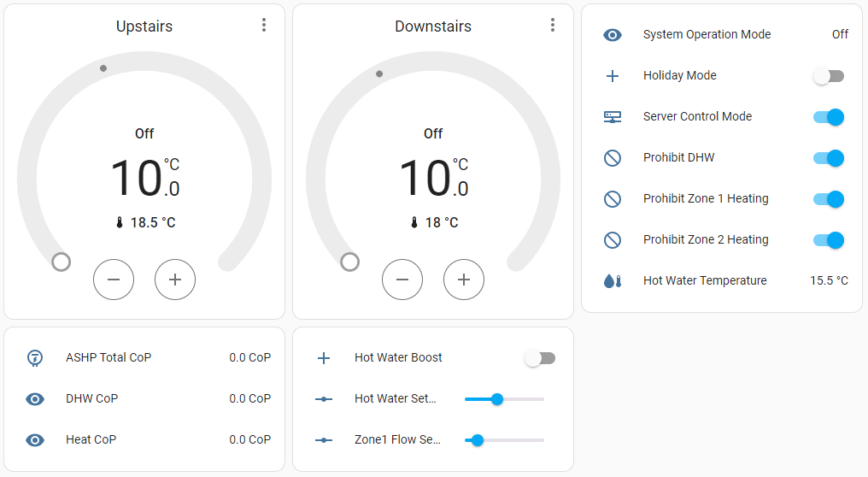Click the Zone1 Flow Setpoint slider handle
The height and width of the screenshot is (477, 868).
478,440
